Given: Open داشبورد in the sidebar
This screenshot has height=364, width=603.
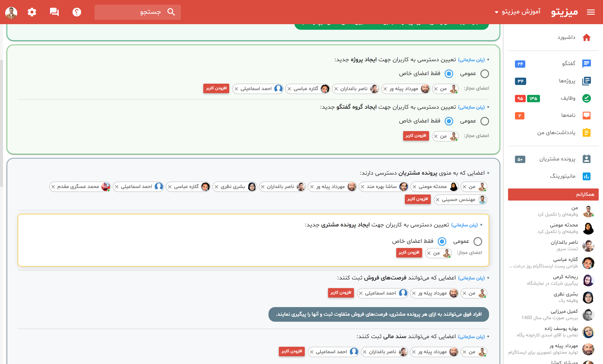Looking at the screenshot, I should [553, 37].
